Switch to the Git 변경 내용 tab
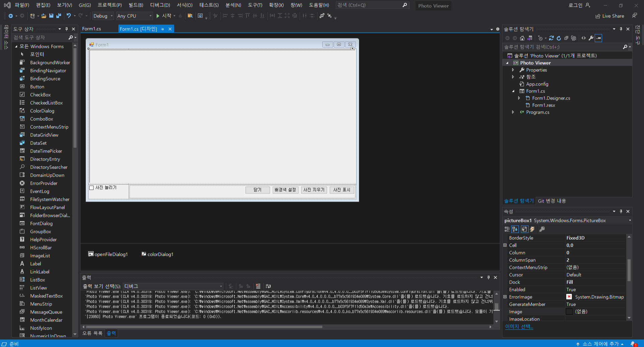Screen dimensions: 644x347 point(552,201)
